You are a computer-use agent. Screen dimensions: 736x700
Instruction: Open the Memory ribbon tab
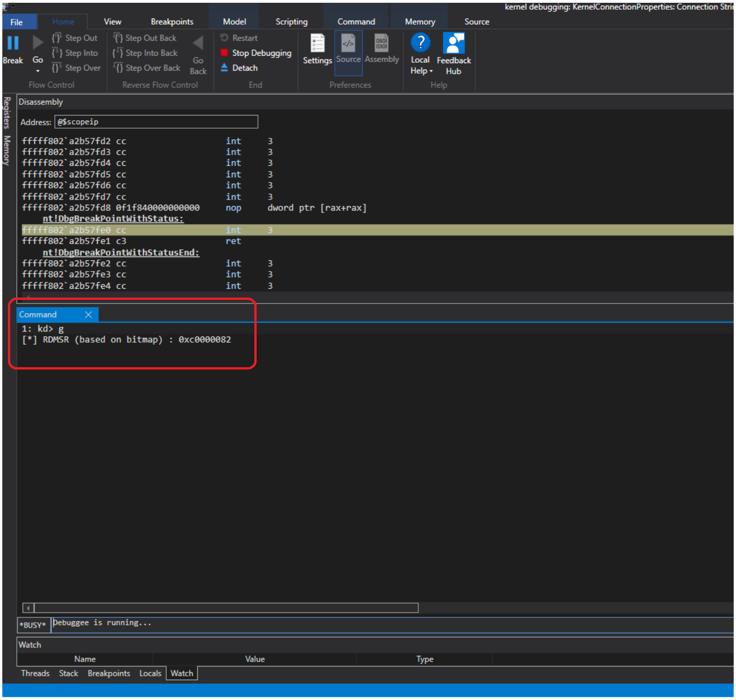[420, 22]
